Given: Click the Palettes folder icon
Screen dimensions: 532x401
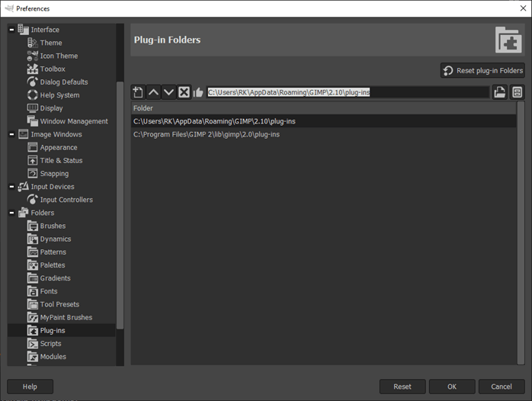Looking at the screenshot, I should [33, 265].
